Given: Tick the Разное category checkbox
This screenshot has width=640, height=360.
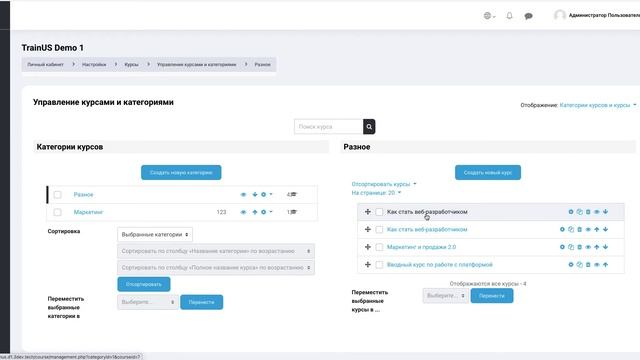Looking at the screenshot, I should tap(58, 195).
